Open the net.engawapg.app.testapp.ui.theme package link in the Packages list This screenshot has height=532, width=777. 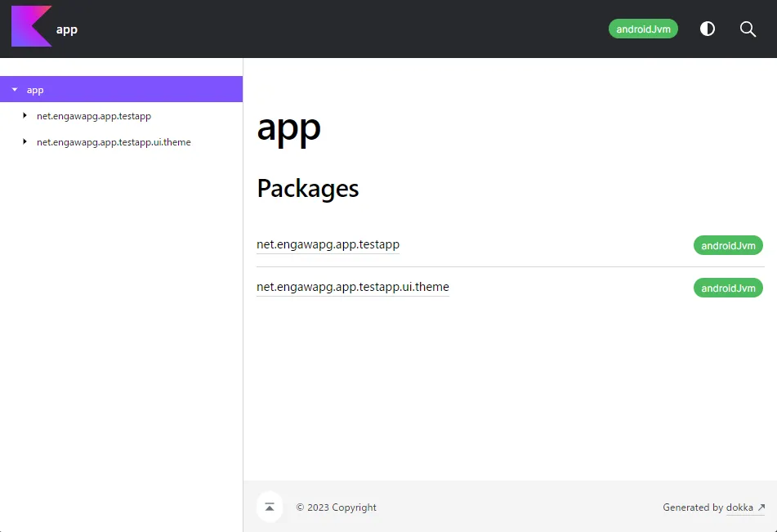(352, 287)
